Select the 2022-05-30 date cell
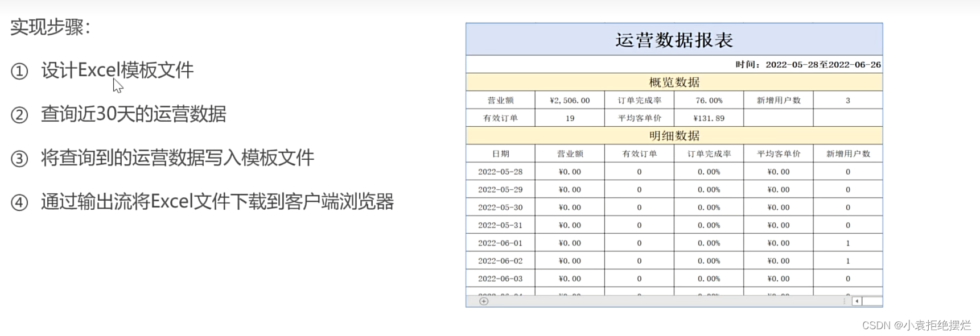This screenshot has width=980, height=336. coord(501,207)
